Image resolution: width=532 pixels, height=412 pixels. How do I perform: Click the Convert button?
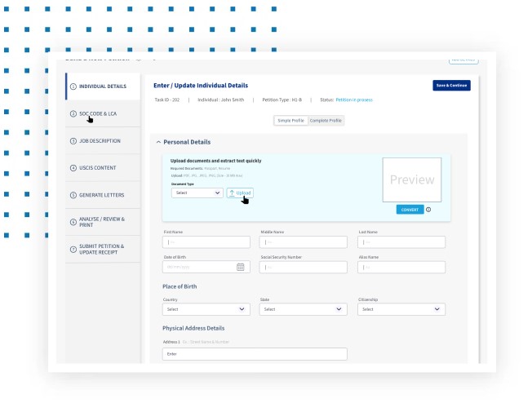(410, 210)
